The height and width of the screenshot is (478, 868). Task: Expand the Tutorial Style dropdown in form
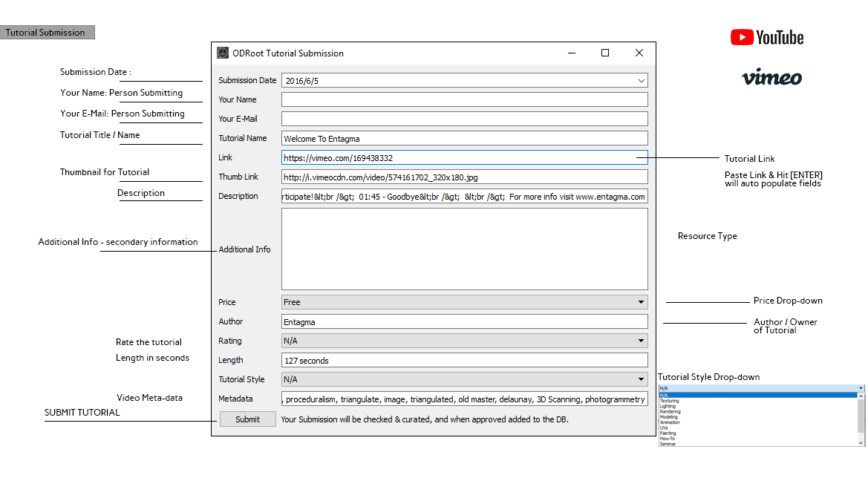click(641, 379)
